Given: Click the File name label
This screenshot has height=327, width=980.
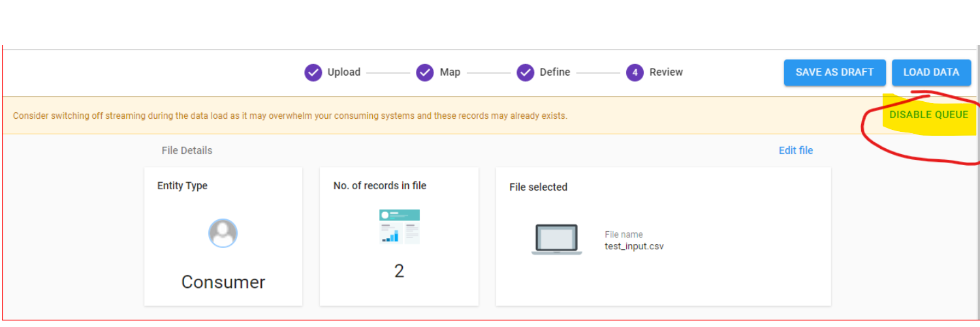Looking at the screenshot, I should (x=624, y=234).
